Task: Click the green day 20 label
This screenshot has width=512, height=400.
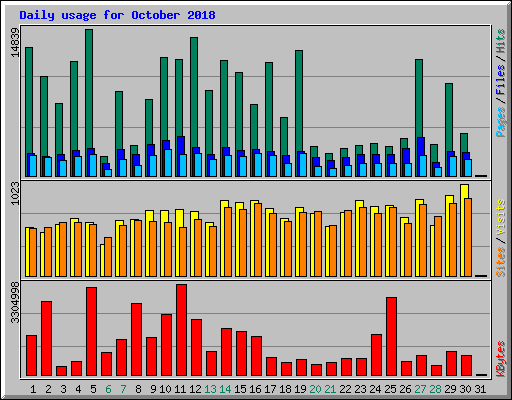Action: click(x=315, y=389)
